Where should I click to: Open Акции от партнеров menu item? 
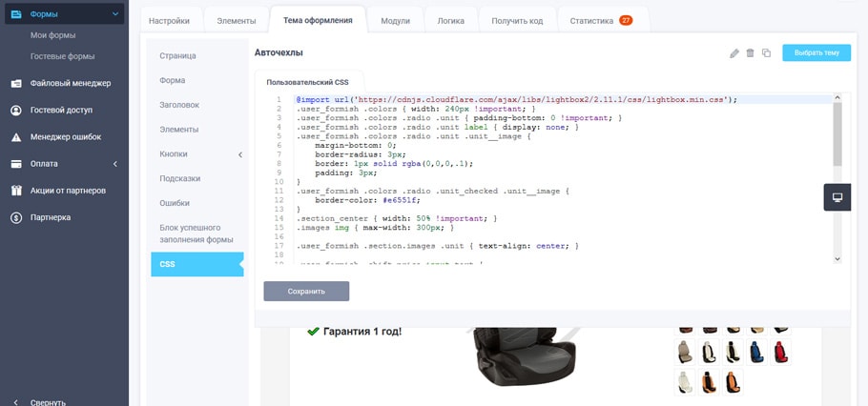tap(68, 191)
